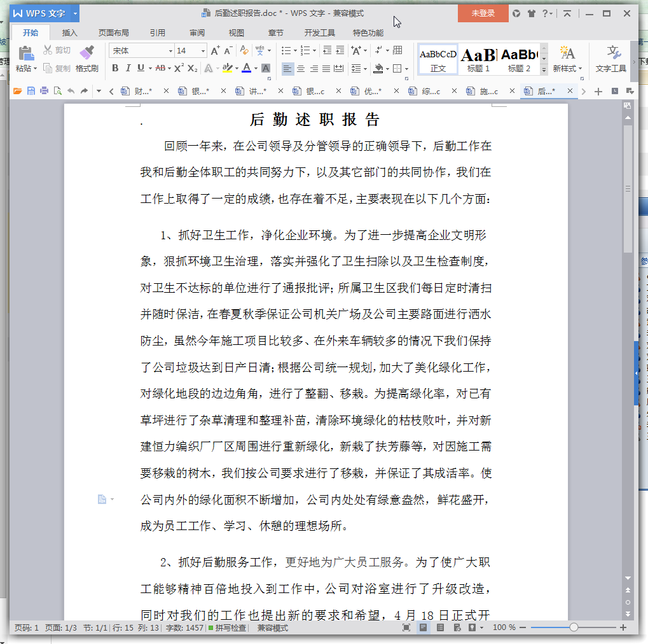Open the 页面布局 (Page Layout) tab
Viewport: 648px width, 644px height.
[x=114, y=32]
